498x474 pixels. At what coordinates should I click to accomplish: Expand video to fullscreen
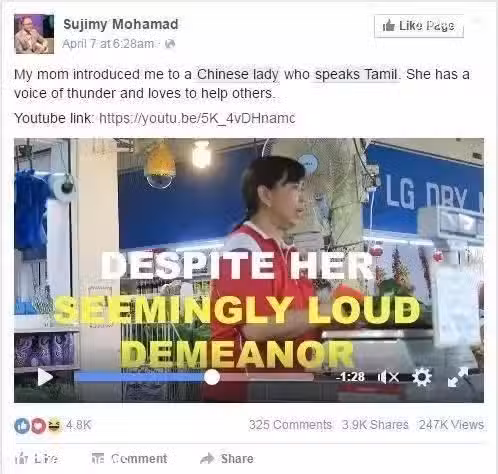coord(458,377)
